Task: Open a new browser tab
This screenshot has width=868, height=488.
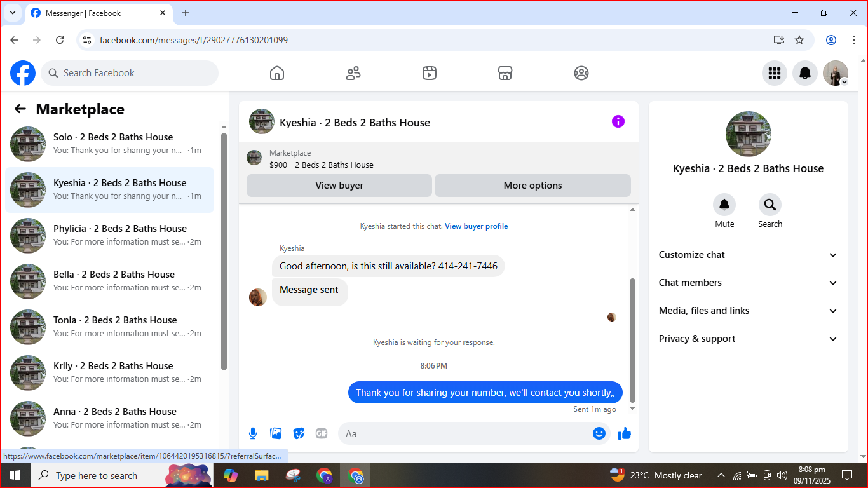Action: pyautogui.click(x=186, y=13)
